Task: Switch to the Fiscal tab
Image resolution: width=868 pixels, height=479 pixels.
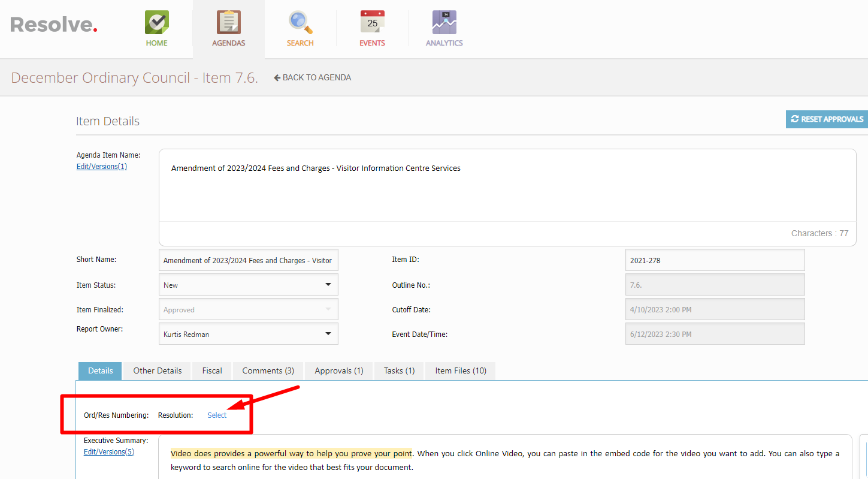Action: [x=212, y=370]
